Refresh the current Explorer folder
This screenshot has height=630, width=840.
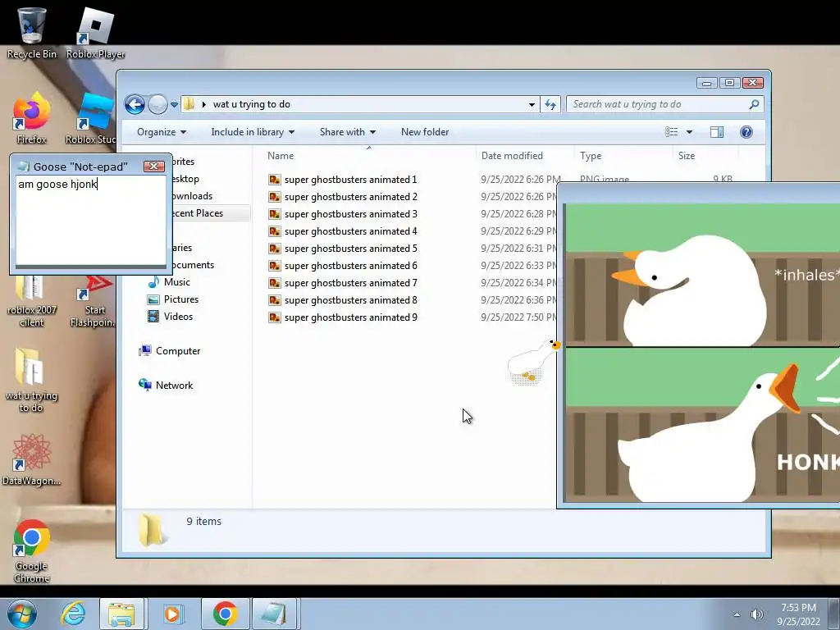[x=550, y=104]
